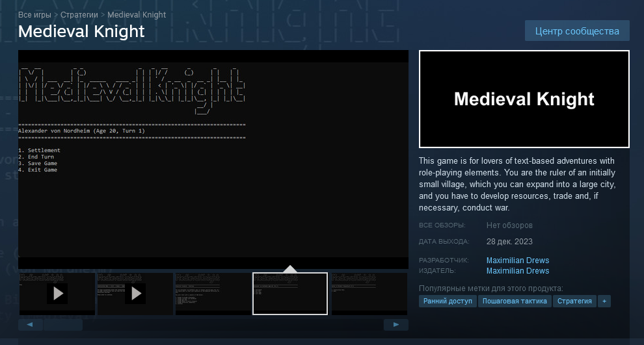The height and width of the screenshot is (345, 644).
Task: Select the 'Пошаговая тактика' tag
Action: (515, 301)
